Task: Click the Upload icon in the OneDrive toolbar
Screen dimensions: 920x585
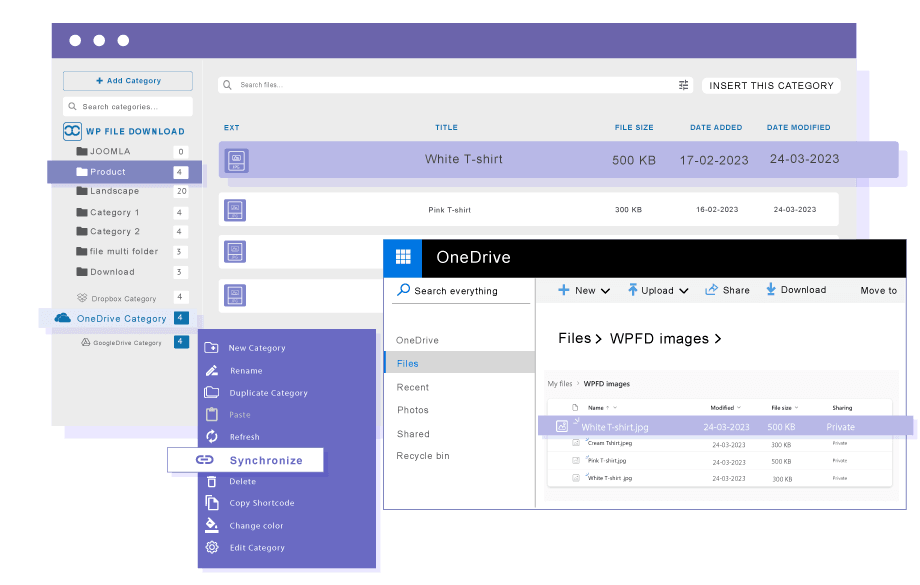Action: (x=633, y=290)
